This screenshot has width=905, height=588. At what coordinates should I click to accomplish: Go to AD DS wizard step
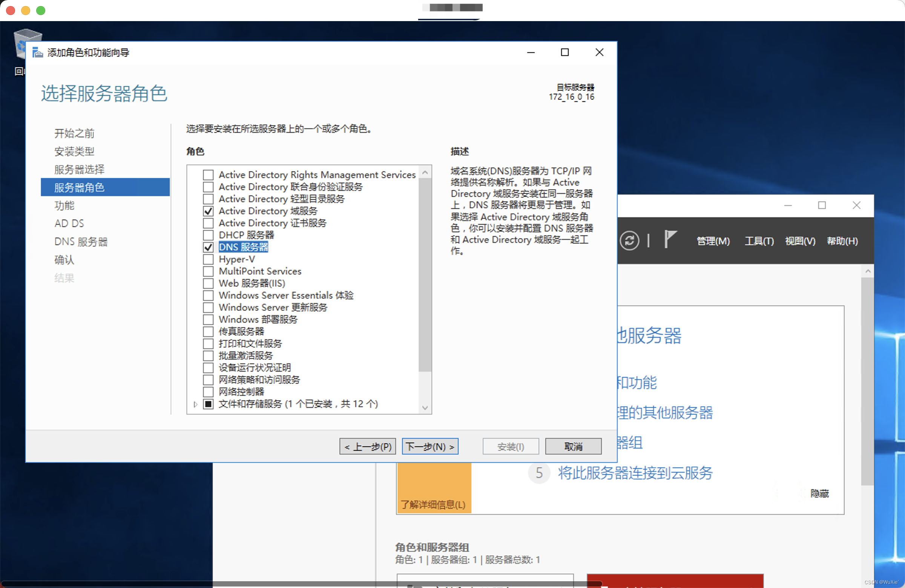[69, 224]
